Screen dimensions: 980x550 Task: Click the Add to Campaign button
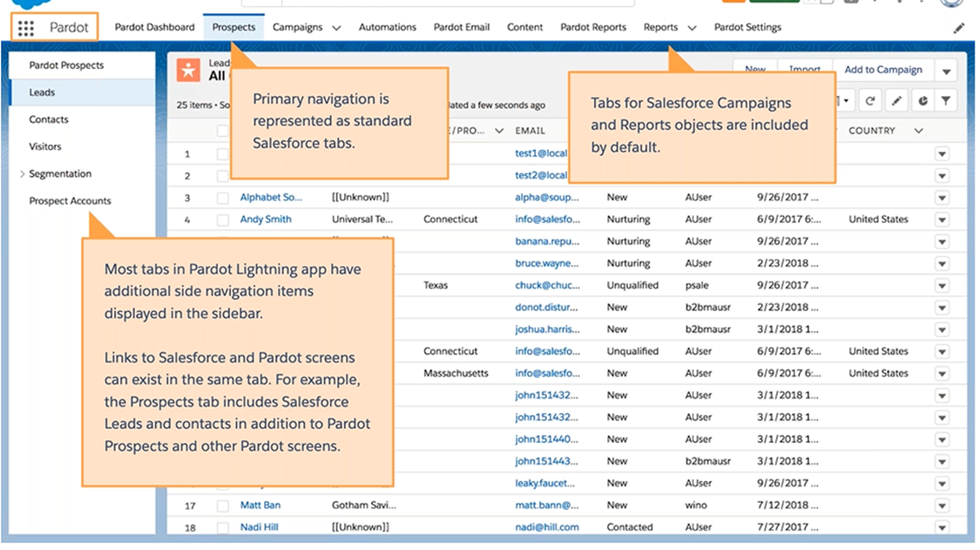pyautogui.click(x=883, y=70)
